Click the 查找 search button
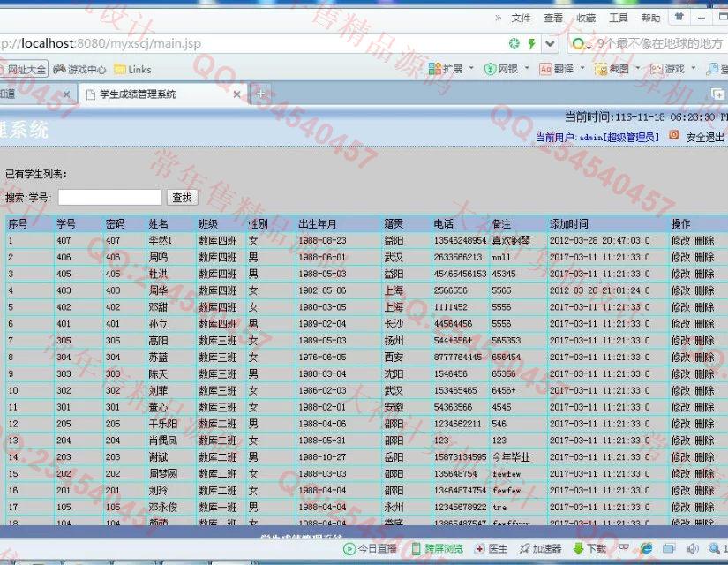The image size is (728, 565). point(182,198)
